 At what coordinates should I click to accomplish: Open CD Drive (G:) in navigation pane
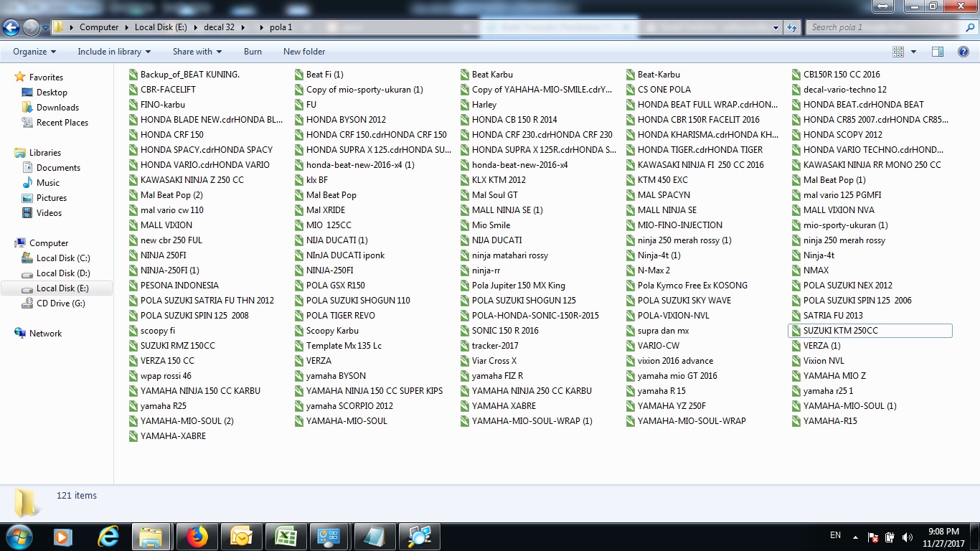(60, 303)
